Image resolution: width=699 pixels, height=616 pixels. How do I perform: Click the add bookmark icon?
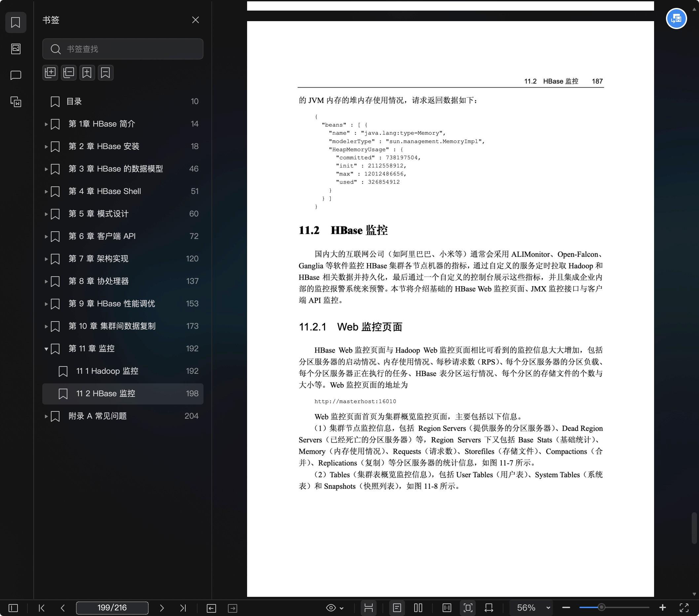pyautogui.click(x=87, y=72)
